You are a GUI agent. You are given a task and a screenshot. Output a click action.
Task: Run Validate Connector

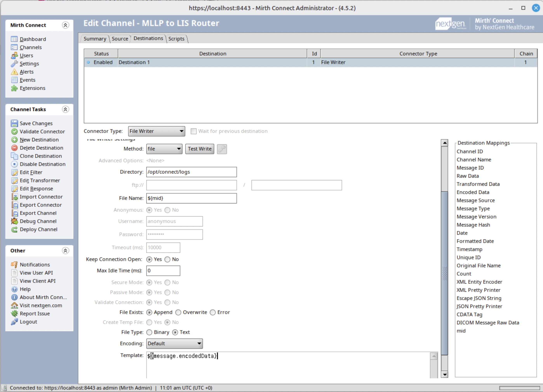[42, 131]
